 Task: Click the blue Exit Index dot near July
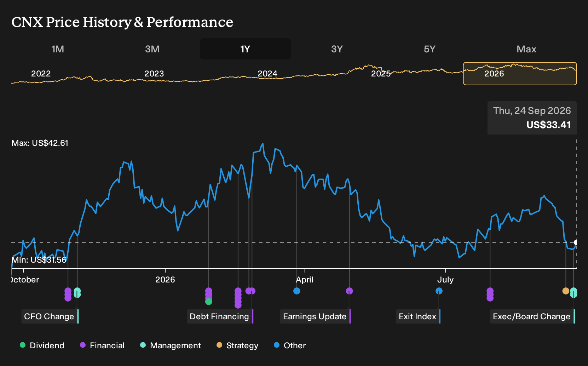439,291
